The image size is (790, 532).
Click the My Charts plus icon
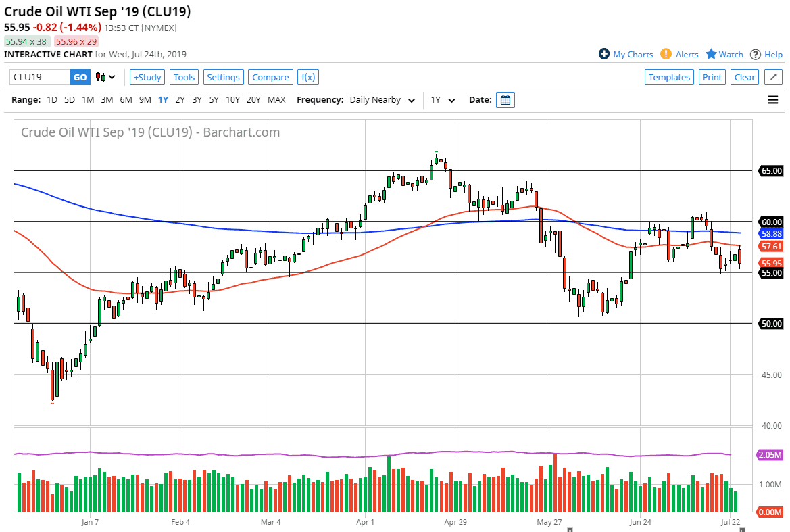(603, 54)
